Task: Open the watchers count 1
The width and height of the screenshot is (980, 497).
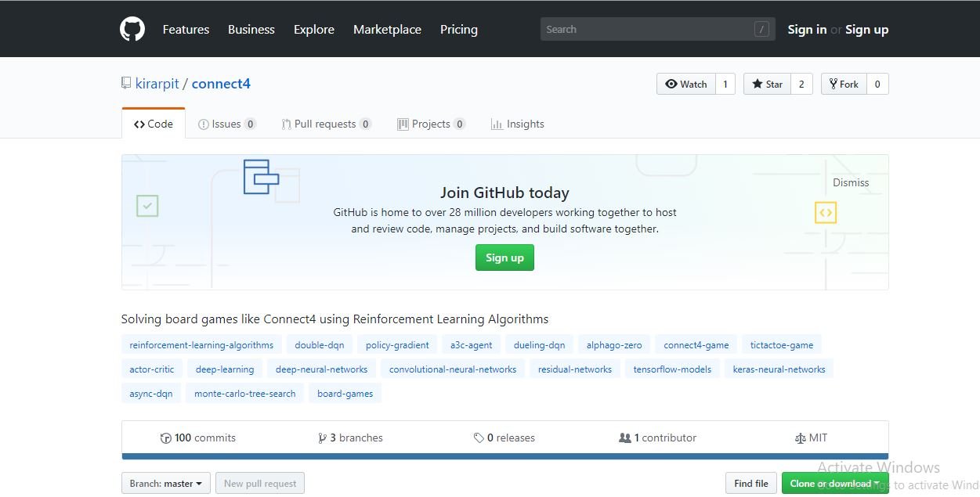Action: tap(725, 84)
